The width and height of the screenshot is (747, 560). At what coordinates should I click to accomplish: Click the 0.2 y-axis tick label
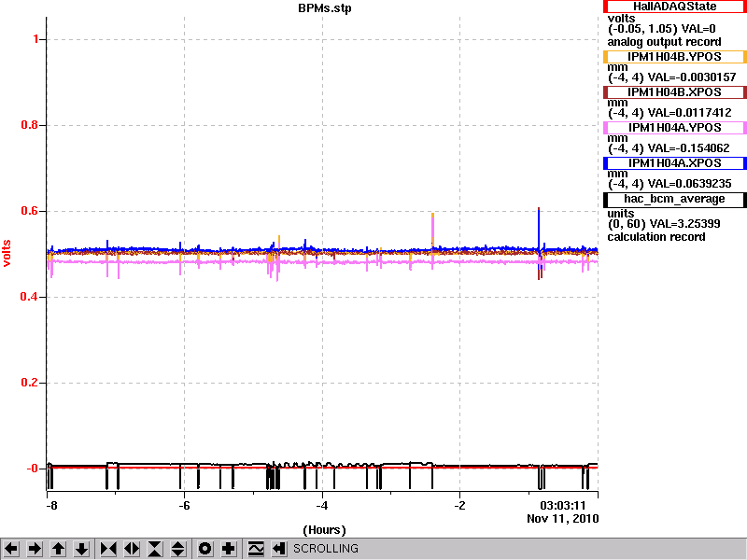tap(30, 383)
